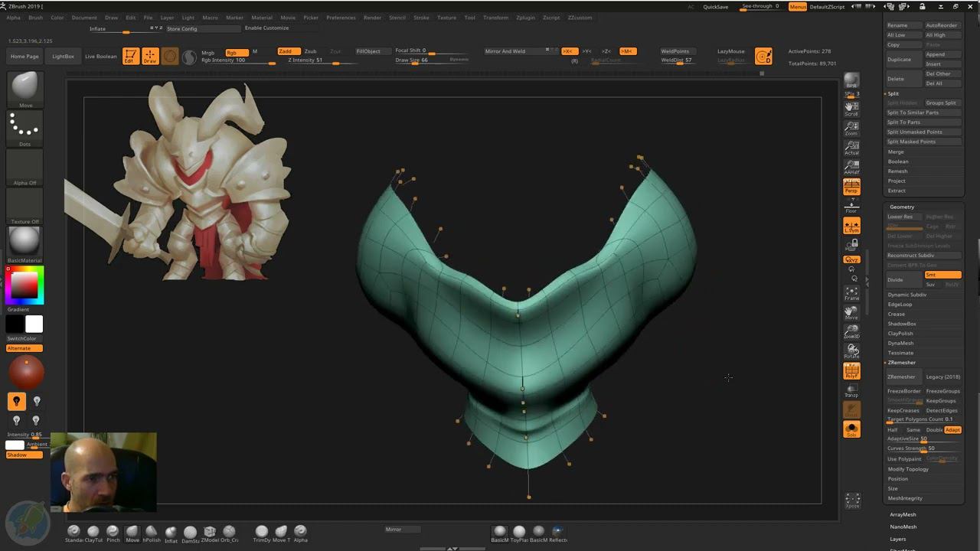Viewport: 980px width, 551px height.
Task: Toggle PolyF polyframe display
Action: (851, 372)
